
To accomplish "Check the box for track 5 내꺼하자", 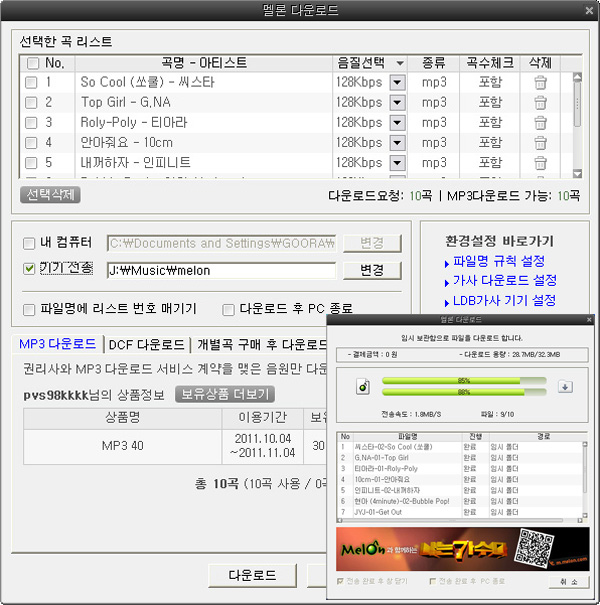I will (31, 162).
